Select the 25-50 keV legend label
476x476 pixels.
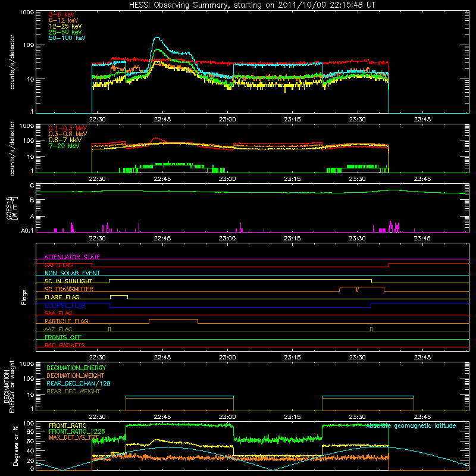tap(65, 32)
